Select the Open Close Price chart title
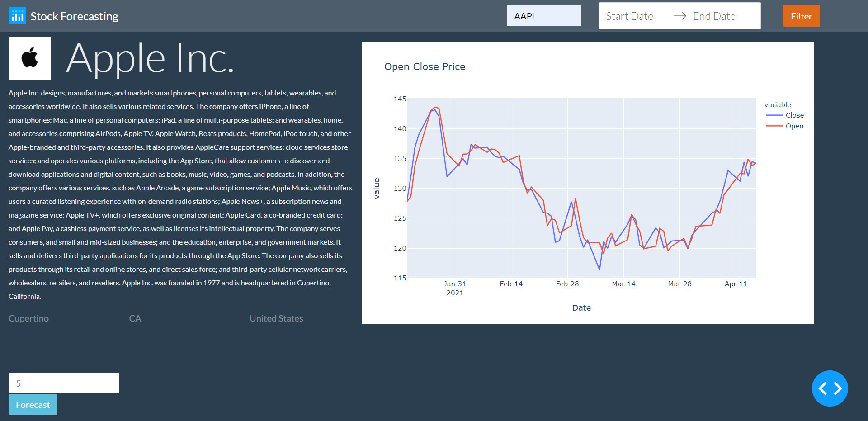Screen dimensions: 868x421 pos(425,66)
